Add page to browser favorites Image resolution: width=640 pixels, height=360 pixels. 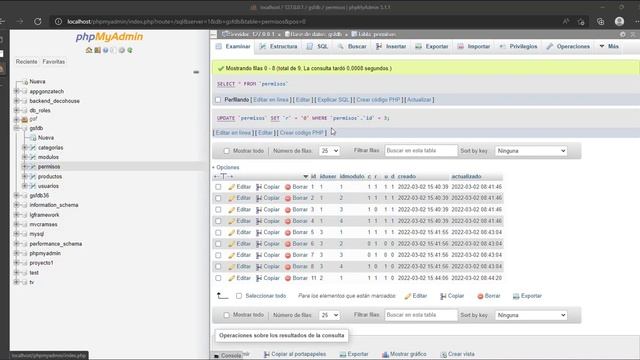coord(581,22)
